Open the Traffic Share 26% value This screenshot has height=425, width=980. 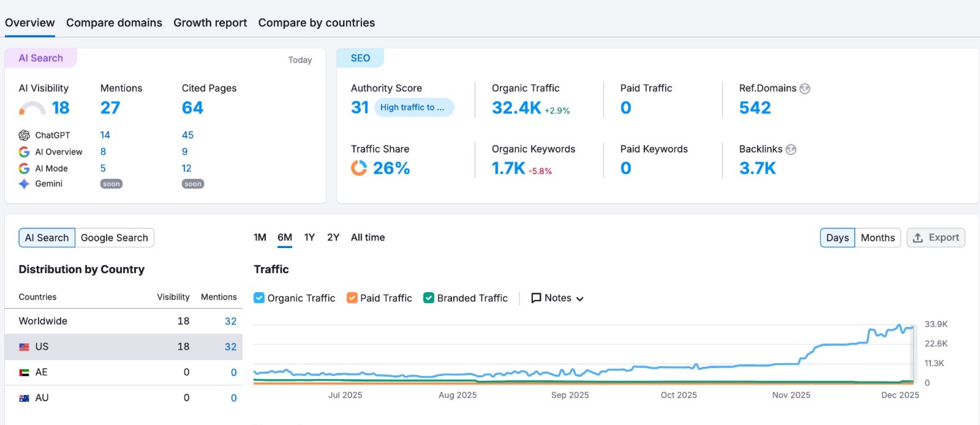click(x=391, y=168)
